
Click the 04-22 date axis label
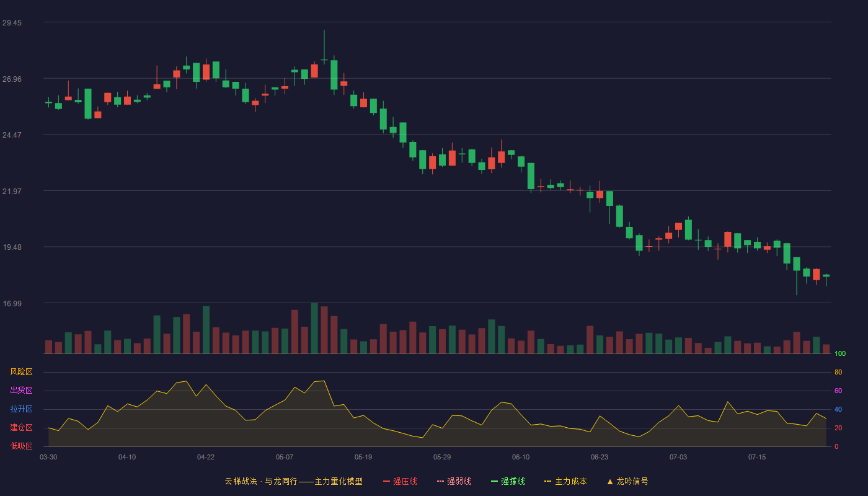pos(206,457)
